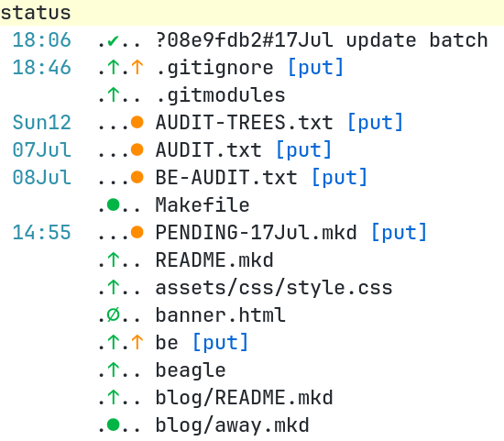Click the 14:55 timestamp

click(x=41, y=232)
